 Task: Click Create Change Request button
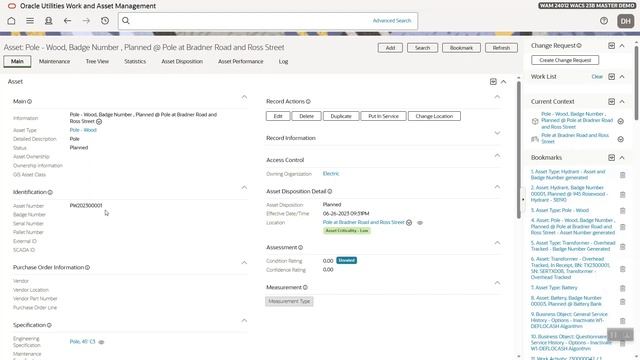(565, 60)
